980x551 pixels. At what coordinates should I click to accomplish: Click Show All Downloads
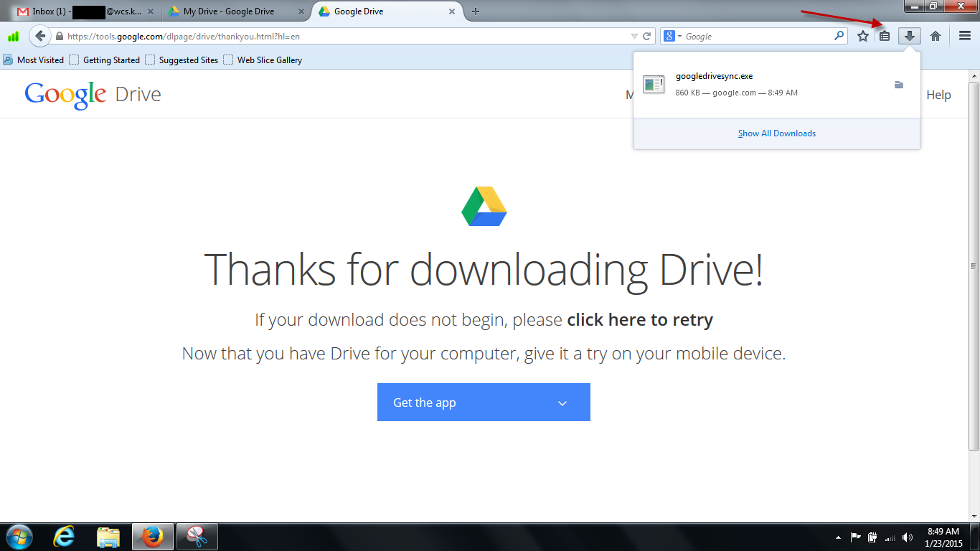point(777,133)
